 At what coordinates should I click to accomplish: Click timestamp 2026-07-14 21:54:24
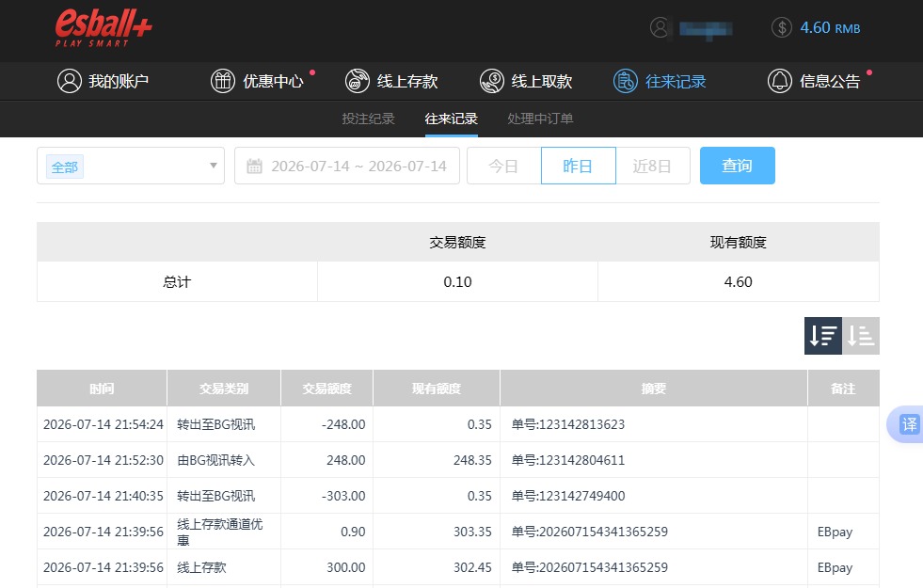click(103, 424)
